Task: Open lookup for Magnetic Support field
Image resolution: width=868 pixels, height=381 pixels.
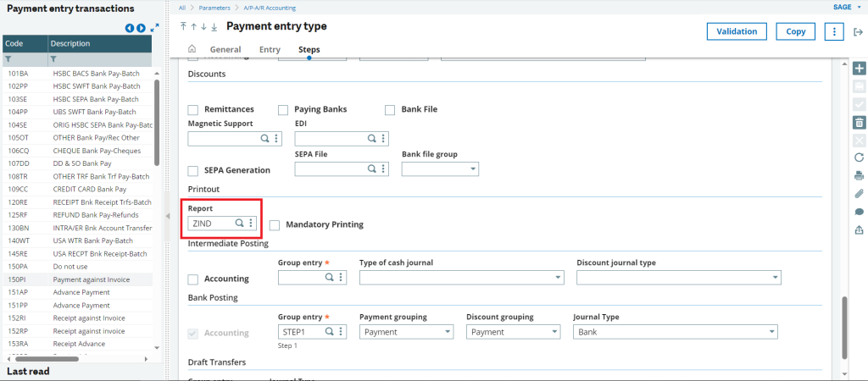Action: [264, 139]
